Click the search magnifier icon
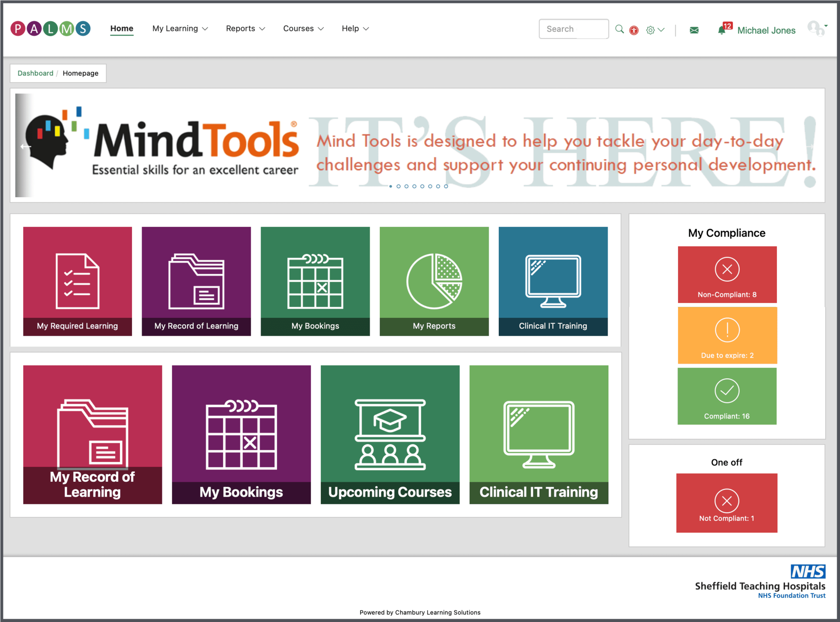840x622 pixels. 620,29
